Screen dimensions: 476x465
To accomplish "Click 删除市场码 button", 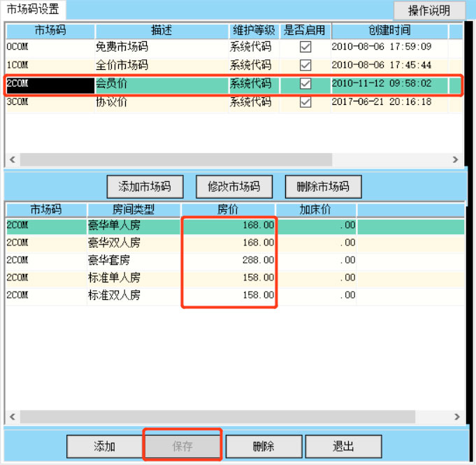I will point(324,187).
